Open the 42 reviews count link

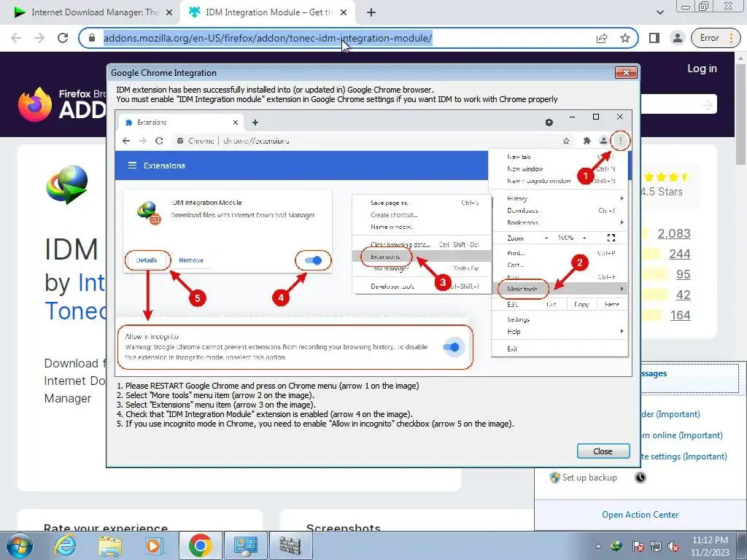(x=683, y=295)
